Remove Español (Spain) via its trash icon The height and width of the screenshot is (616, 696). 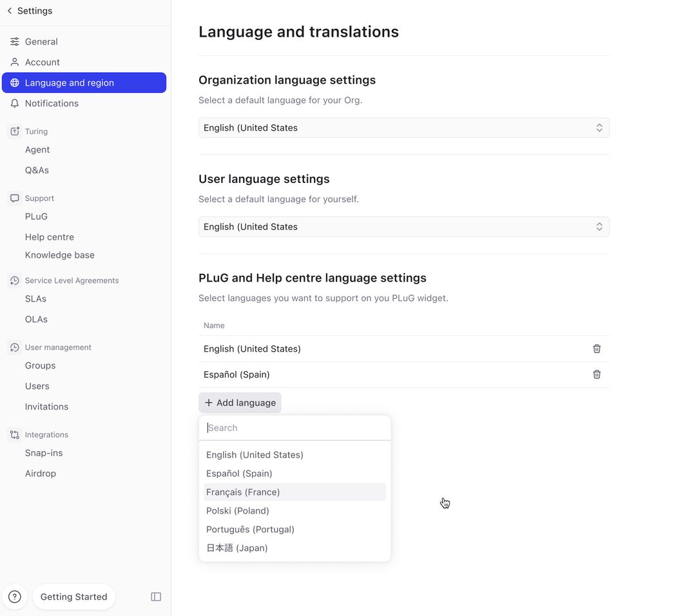coord(596,374)
